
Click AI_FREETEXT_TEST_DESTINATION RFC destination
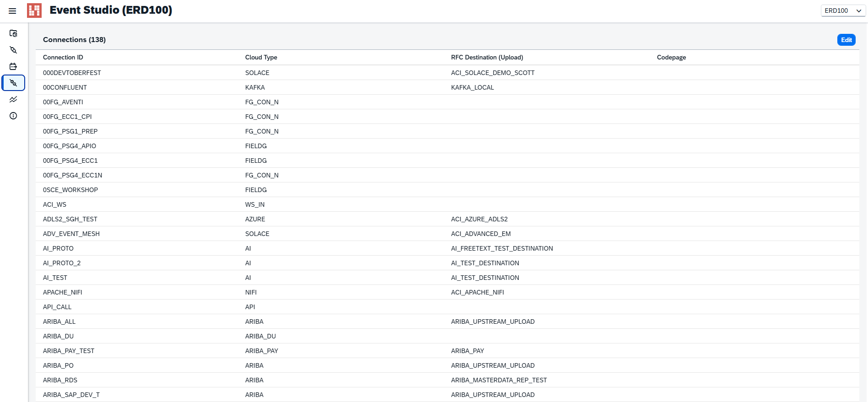point(502,248)
